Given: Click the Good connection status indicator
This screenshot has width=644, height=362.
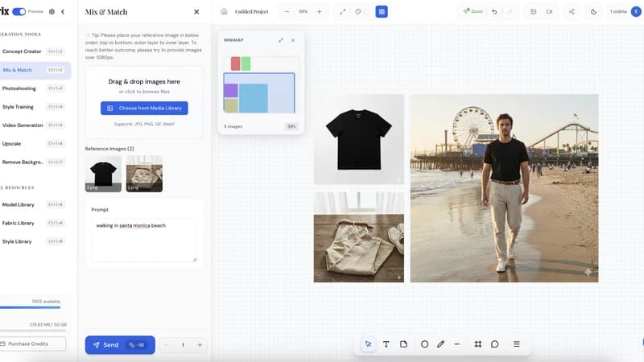Looking at the screenshot, I should click(x=473, y=11).
